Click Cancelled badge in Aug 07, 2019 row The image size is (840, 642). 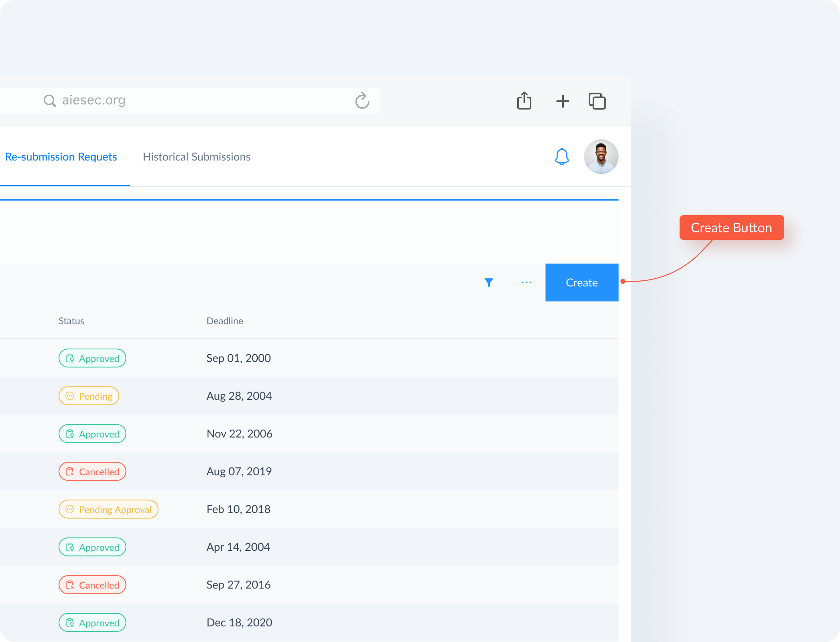[92, 471]
